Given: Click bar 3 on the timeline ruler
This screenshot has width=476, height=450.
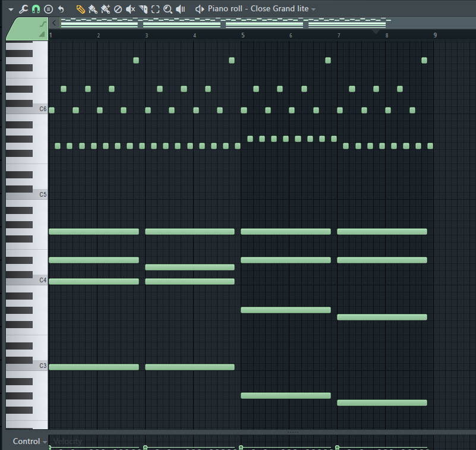Looking at the screenshot, I should click(146, 36).
